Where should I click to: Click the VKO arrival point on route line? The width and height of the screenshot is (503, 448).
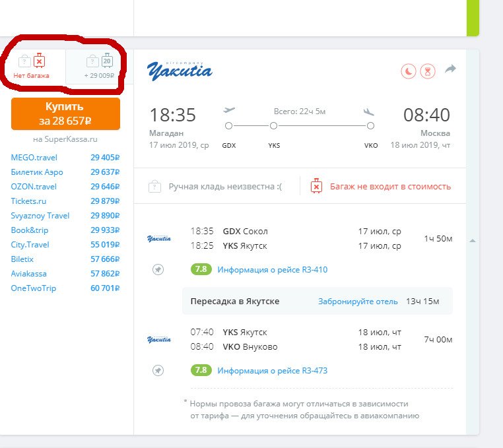click(370, 126)
